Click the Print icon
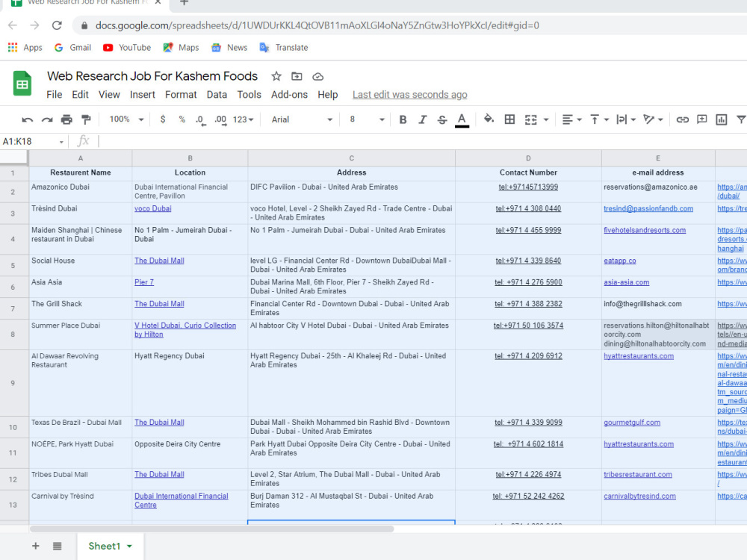This screenshot has width=747, height=560. (x=66, y=119)
